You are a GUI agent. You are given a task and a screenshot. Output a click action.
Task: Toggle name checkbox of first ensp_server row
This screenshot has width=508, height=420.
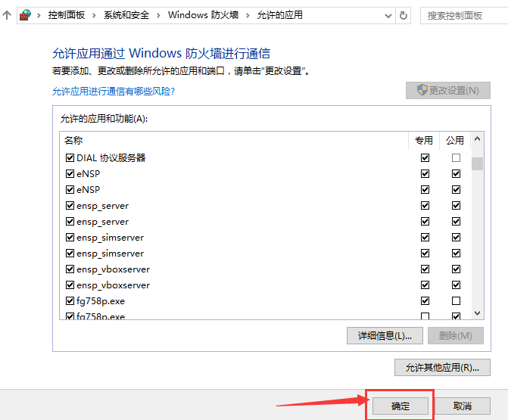click(70, 205)
